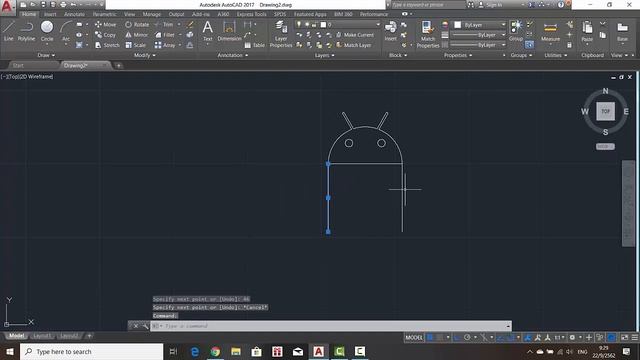Expand the Annotation panel
Viewport: 640px width, 360px height.
[233, 55]
